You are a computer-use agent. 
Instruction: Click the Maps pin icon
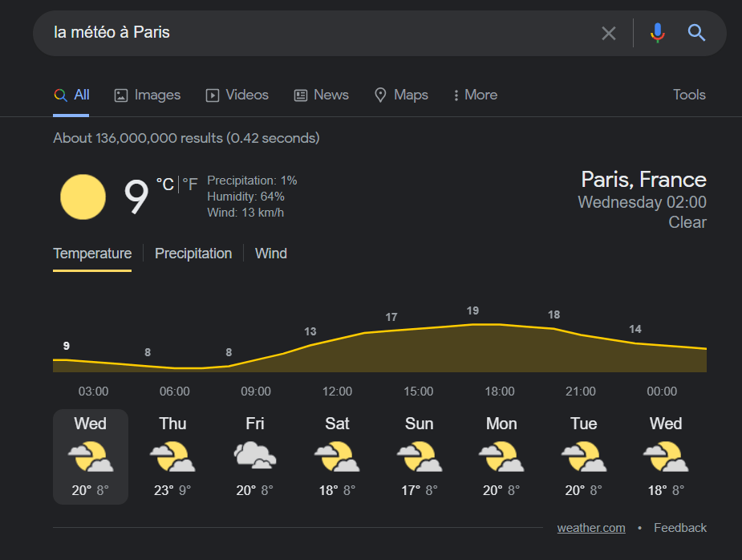pyautogui.click(x=380, y=95)
